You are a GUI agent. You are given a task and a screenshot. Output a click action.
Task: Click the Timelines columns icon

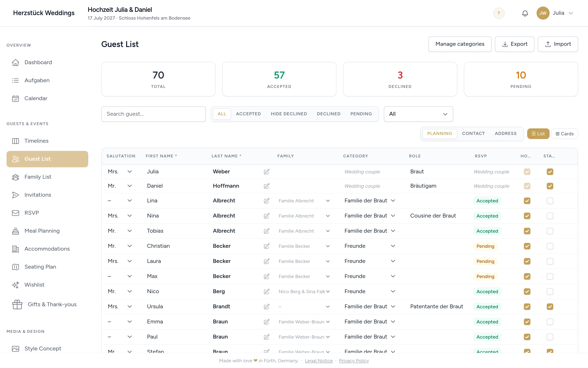click(x=16, y=141)
